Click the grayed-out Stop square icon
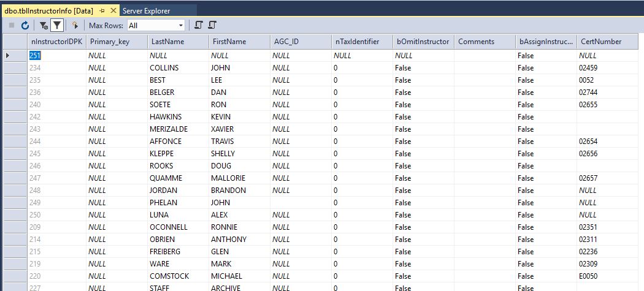The width and height of the screenshot is (644, 291). click(x=12, y=26)
